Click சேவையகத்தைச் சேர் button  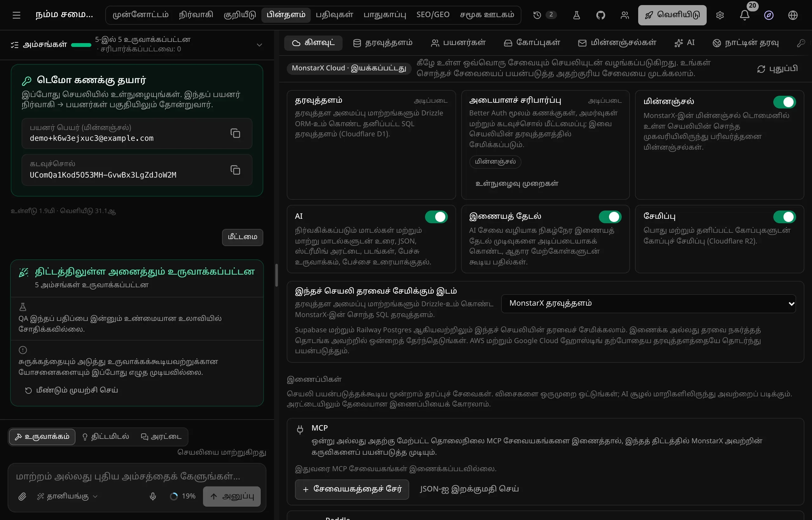click(x=352, y=489)
